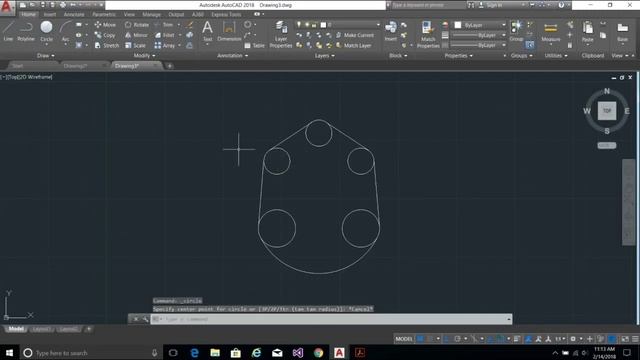Use the Fillet tool
The image size is (640, 360).
pyautogui.click(x=164, y=35)
